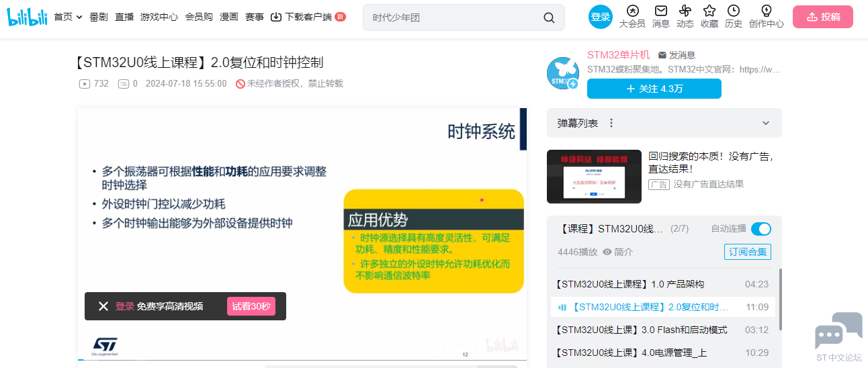Select playing episode 2.0复位和时钟控制

click(662, 307)
